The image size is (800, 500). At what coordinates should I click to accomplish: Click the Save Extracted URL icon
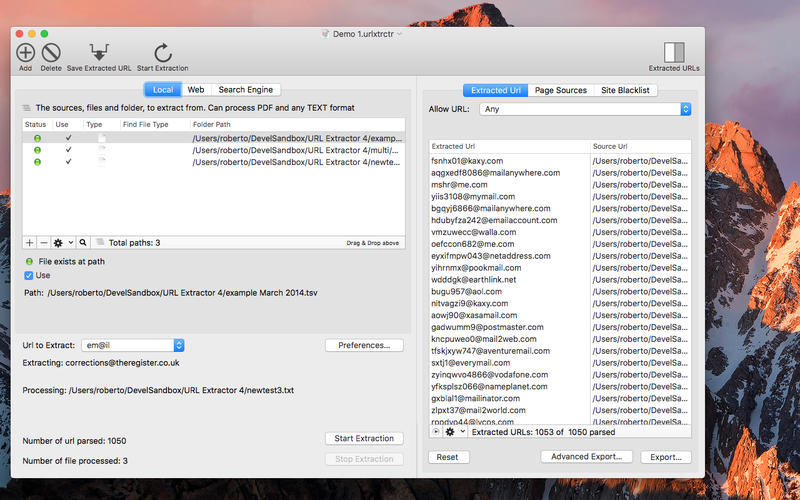coord(99,53)
